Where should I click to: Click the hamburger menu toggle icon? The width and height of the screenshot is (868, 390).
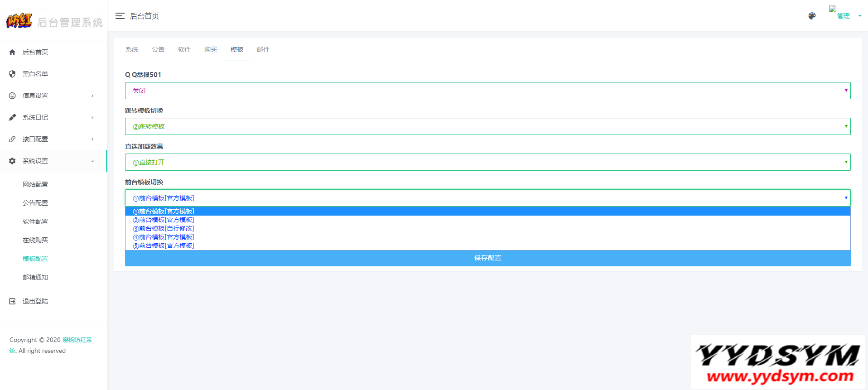(120, 16)
